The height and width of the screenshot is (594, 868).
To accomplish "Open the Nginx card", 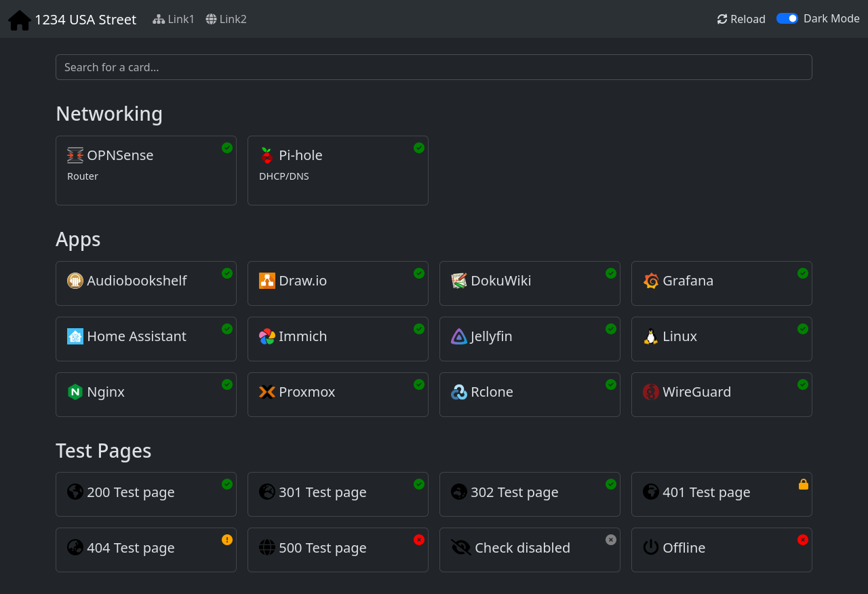I will coord(146,395).
